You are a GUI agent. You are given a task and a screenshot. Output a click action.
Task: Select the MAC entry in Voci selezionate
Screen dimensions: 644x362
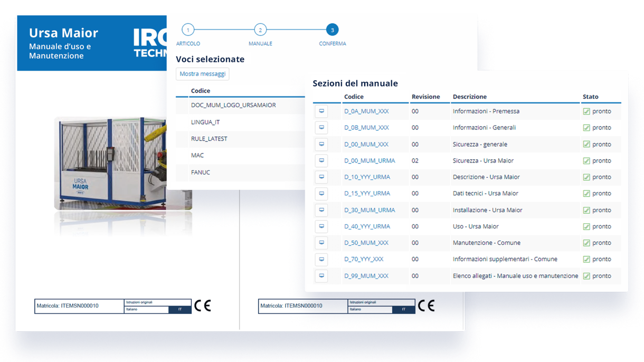point(197,156)
